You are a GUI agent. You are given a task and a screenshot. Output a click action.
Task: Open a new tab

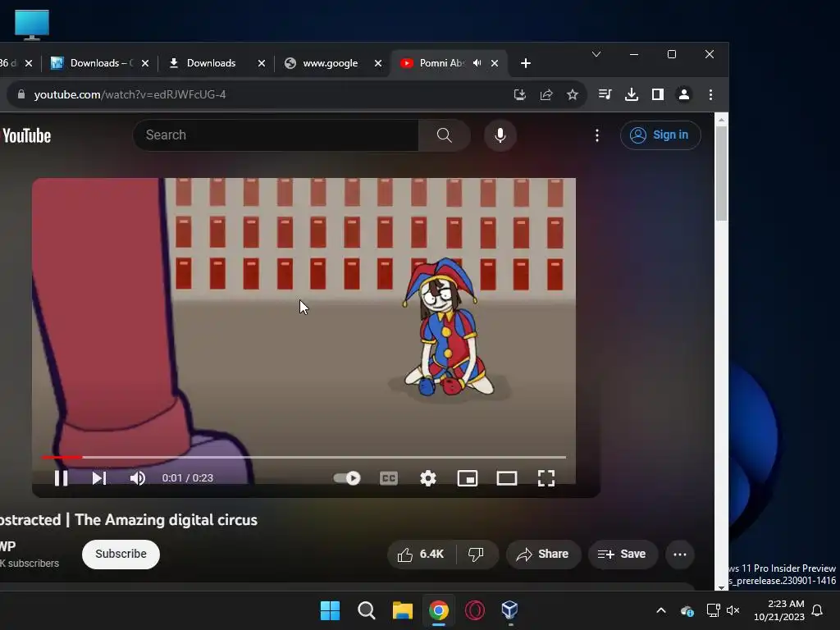coord(526,63)
